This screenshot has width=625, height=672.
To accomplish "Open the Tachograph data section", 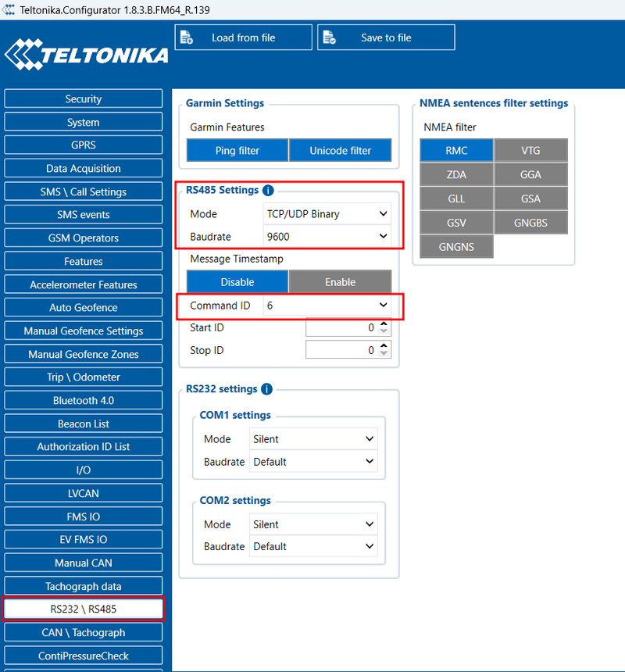I will point(83,585).
